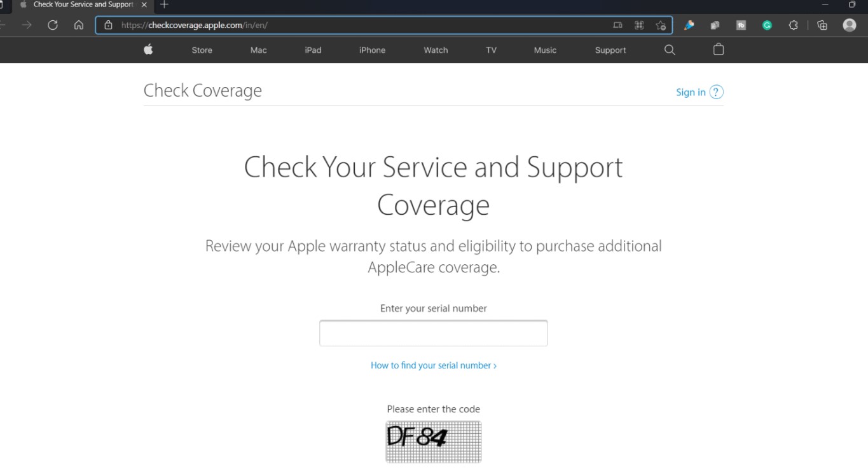Screen dimensions: 868x472
Task: Close the Check Your Service and Support tab
Action: point(144,4)
